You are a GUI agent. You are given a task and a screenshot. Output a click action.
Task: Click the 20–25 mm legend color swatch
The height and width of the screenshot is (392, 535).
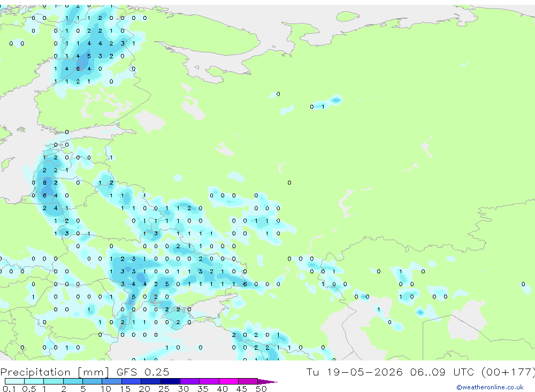[151, 381]
